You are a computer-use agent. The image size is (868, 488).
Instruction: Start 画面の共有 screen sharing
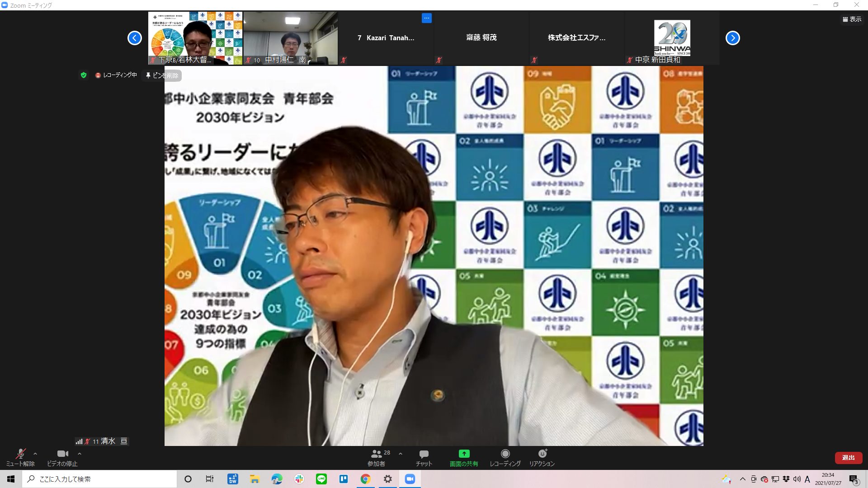pyautogui.click(x=464, y=458)
